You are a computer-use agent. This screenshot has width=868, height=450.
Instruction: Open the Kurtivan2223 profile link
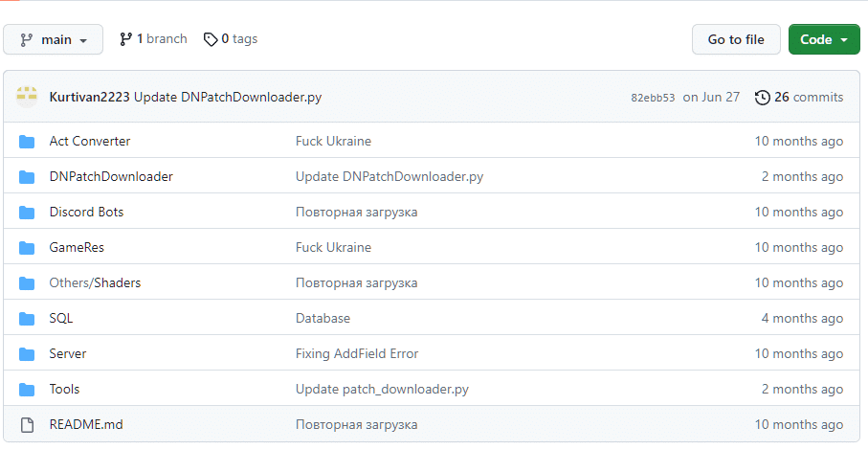pos(89,97)
